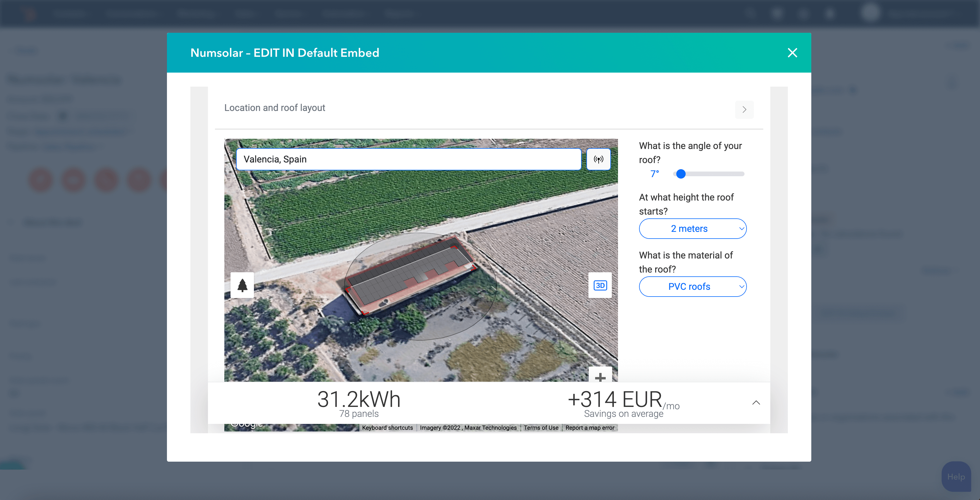Click the 31.2kWh system size value

pyautogui.click(x=359, y=399)
